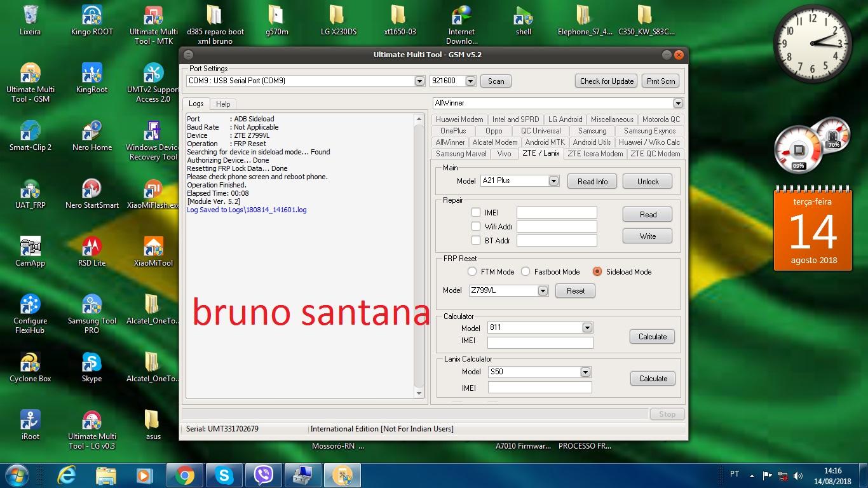
Task: Launch UMTv2 Support Access 2.0 shortcut
Action: [153, 83]
